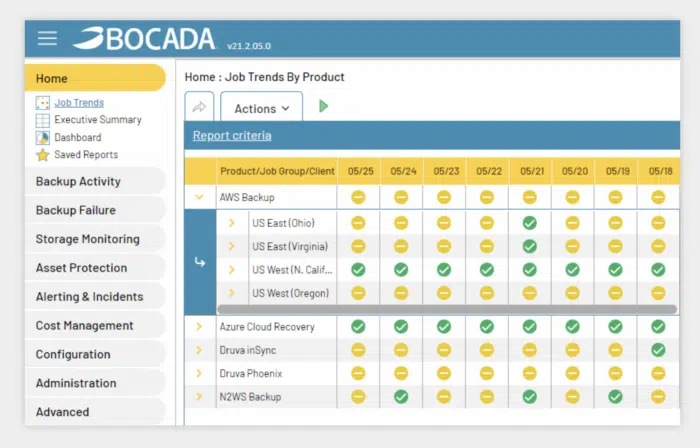700x448 pixels.
Task: Click the sub-level return arrow icon
Action: pyautogui.click(x=200, y=262)
